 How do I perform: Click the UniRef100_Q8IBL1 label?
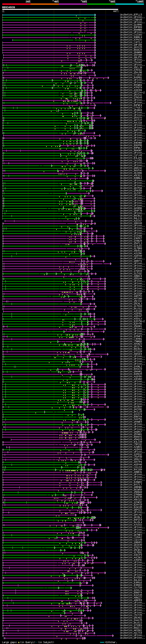point(131,517)
